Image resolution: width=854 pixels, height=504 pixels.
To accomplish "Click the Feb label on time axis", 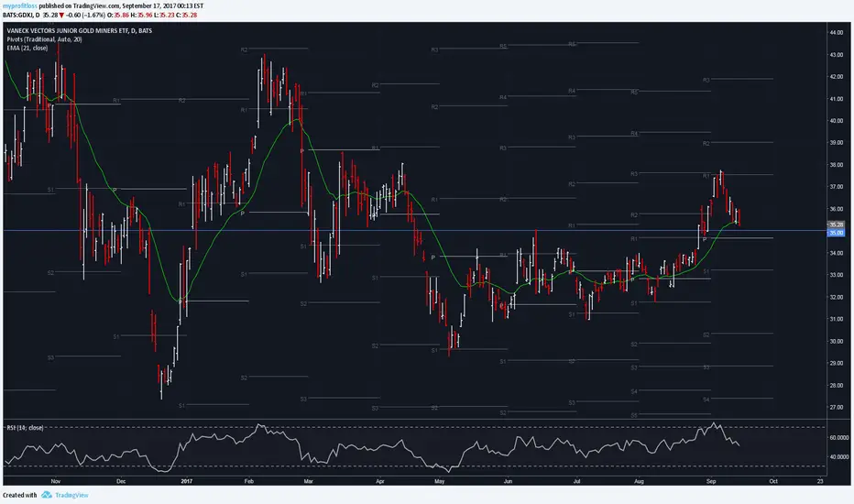I will (x=249, y=481).
